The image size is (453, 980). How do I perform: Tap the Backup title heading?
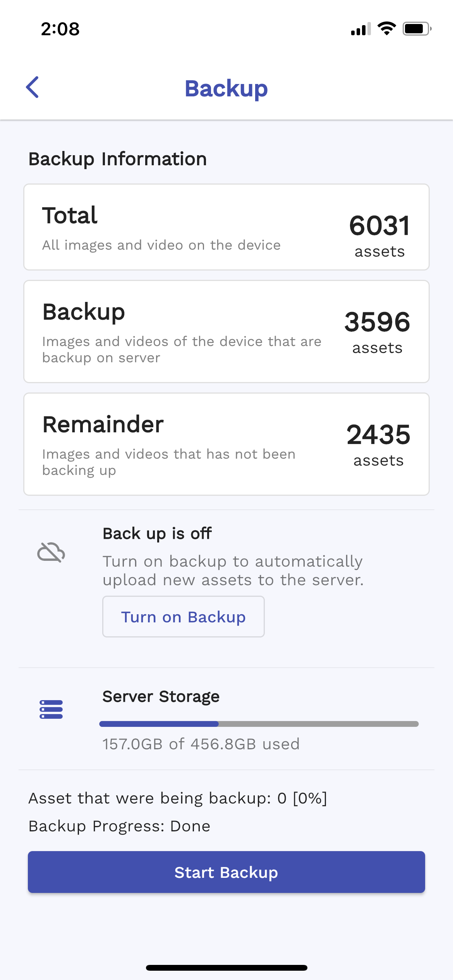click(226, 88)
